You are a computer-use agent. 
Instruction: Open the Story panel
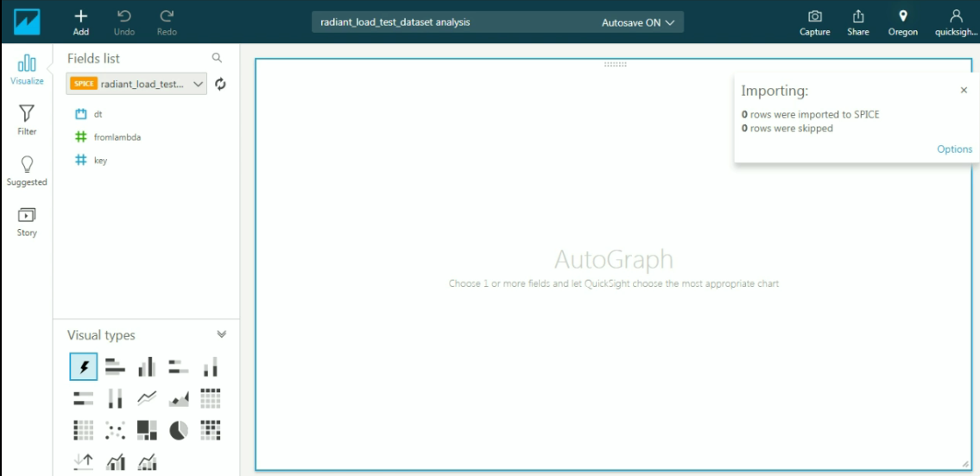(27, 222)
